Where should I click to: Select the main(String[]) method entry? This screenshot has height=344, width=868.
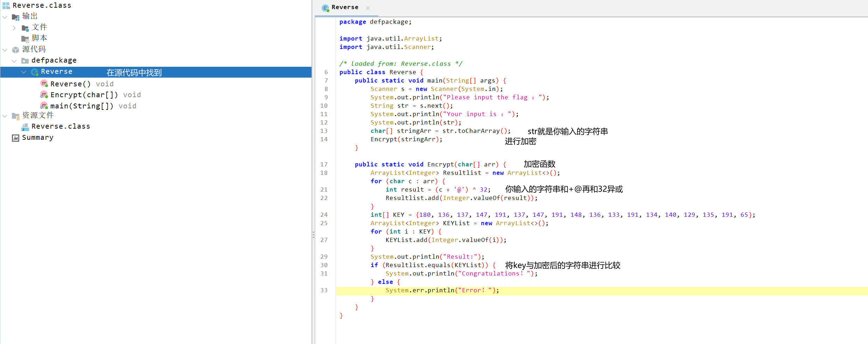pos(82,106)
